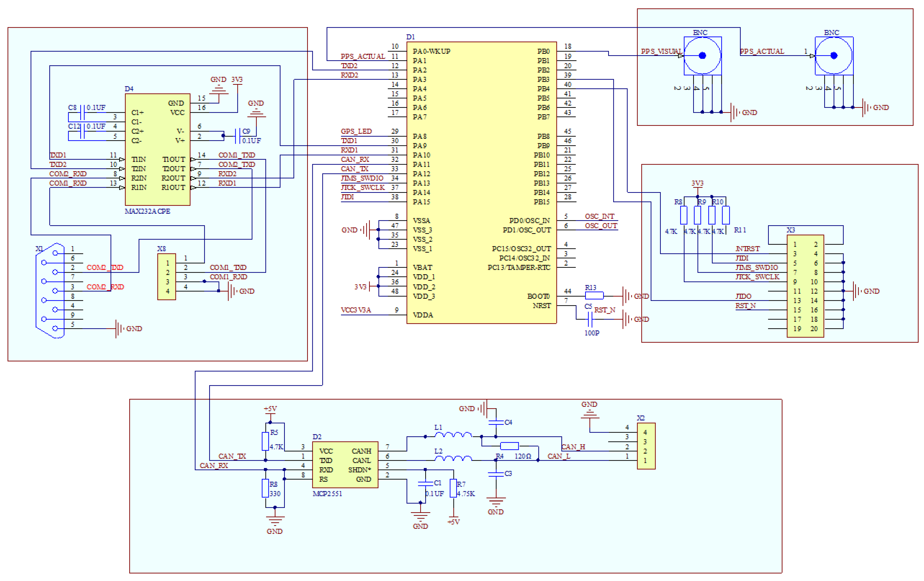Select resistor R13 on BOOT0 line
The height and width of the screenshot is (581, 924).
click(x=594, y=295)
